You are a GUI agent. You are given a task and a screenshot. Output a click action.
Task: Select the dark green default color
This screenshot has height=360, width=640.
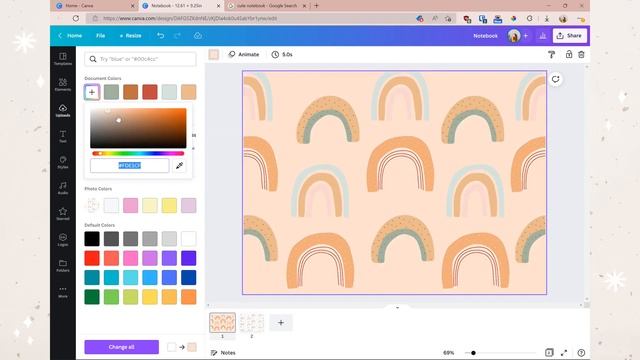[92, 297]
